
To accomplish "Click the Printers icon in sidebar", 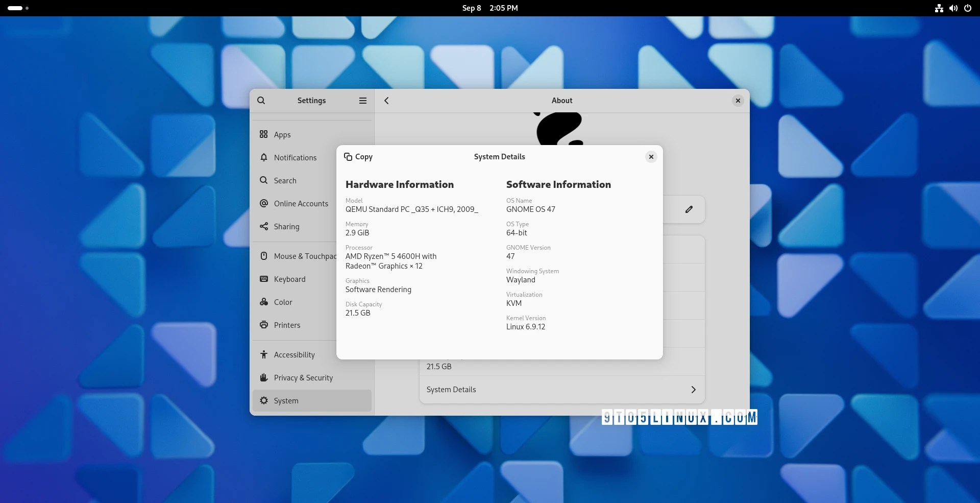I will coord(263,325).
